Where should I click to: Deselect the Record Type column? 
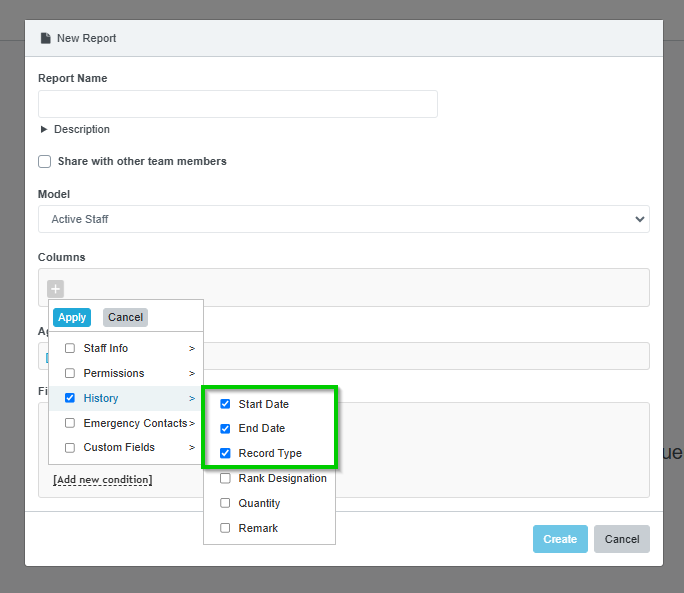click(x=225, y=454)
